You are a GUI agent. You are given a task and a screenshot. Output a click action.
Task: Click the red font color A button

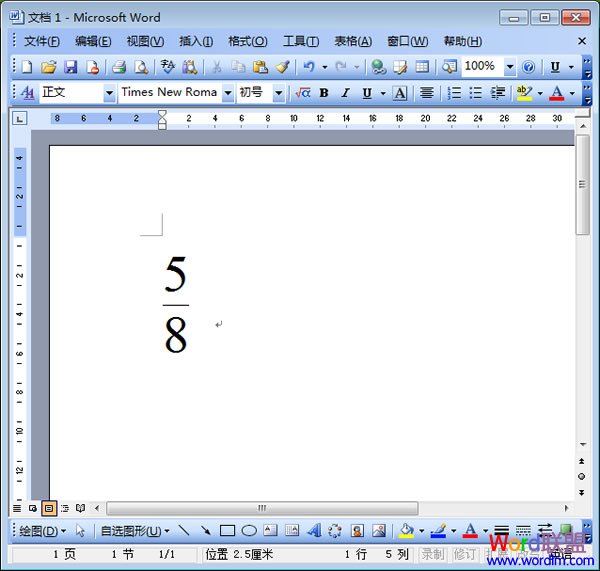pos(557,93)
